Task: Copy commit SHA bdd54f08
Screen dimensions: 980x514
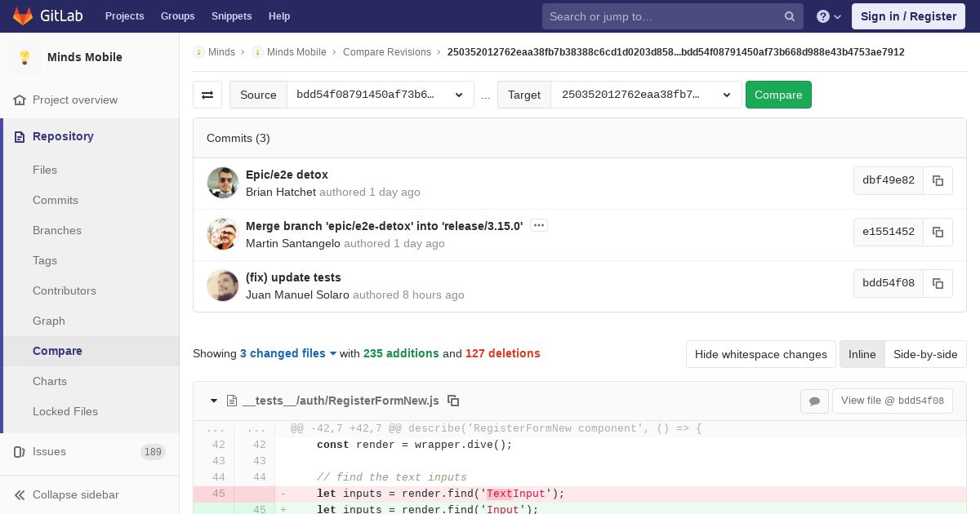Action: tap(938, 283)
